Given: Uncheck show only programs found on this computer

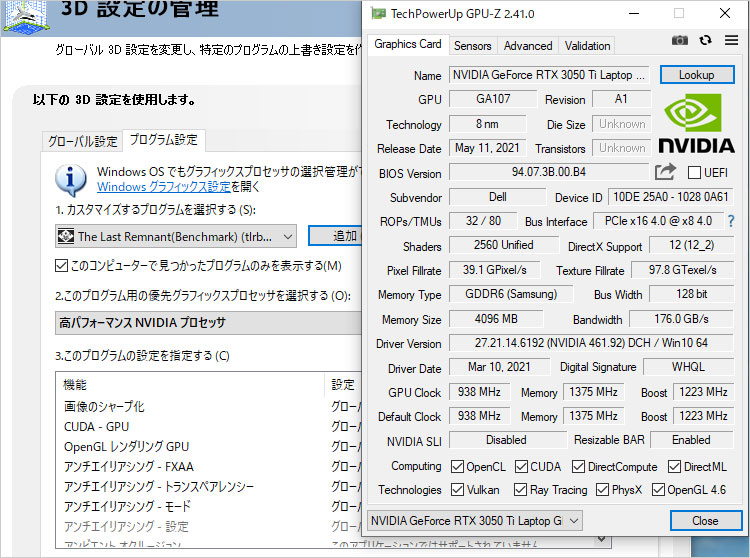Looking at the screenshot, I should pos(61,265).
